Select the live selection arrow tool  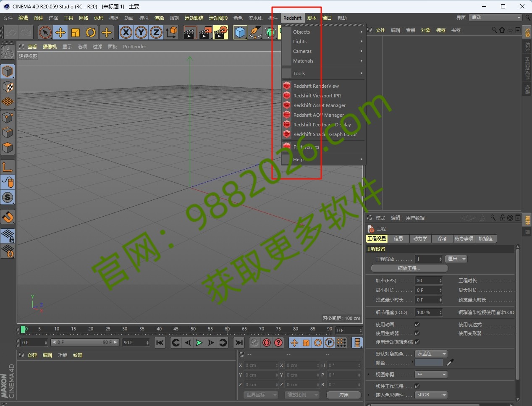point(45,32)
